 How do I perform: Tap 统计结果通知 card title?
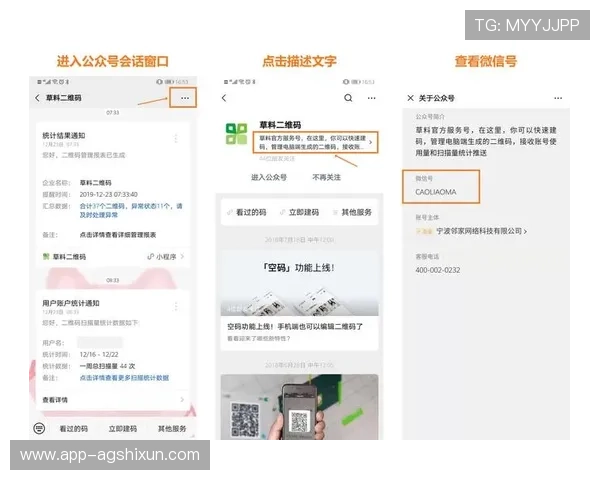point(64,136)
